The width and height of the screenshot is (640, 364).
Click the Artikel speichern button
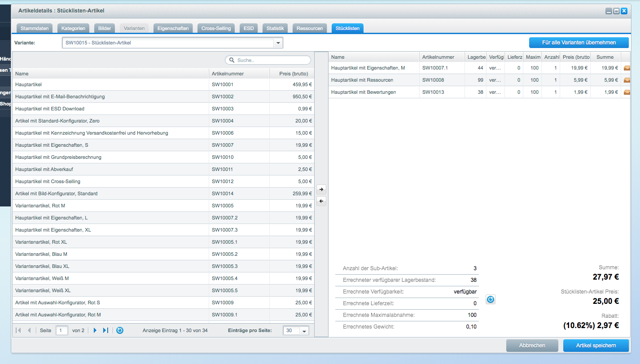[x=596, y=346]
